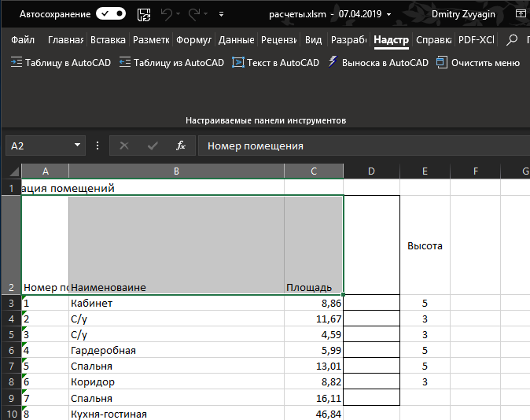Click the Площадь header cell

click(314, 245)
